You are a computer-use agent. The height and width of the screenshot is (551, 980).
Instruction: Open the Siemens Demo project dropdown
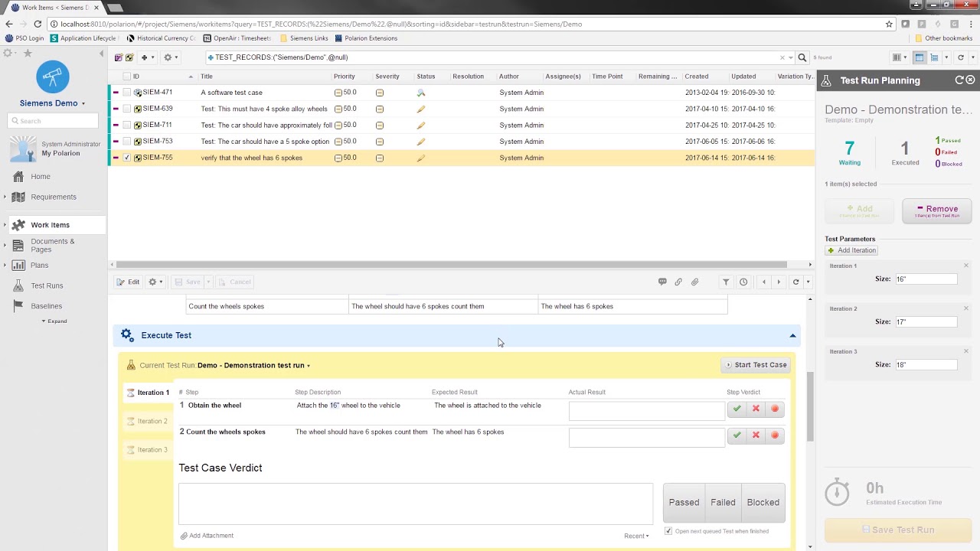tap(52, 103)
